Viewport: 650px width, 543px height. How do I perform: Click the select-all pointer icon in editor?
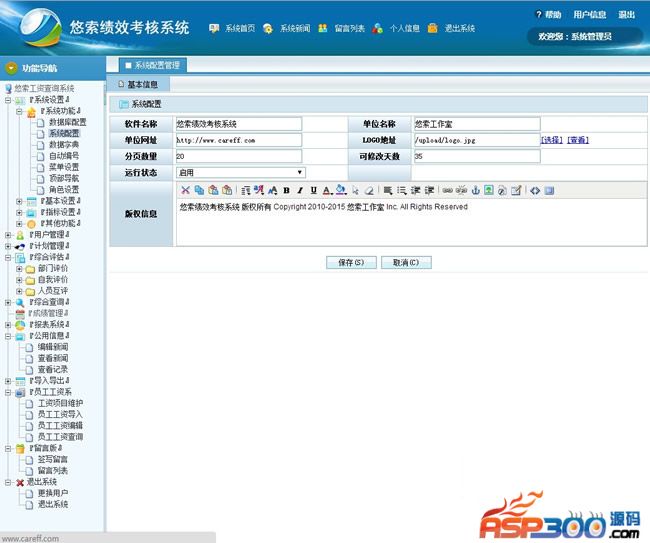pos(355,191)
